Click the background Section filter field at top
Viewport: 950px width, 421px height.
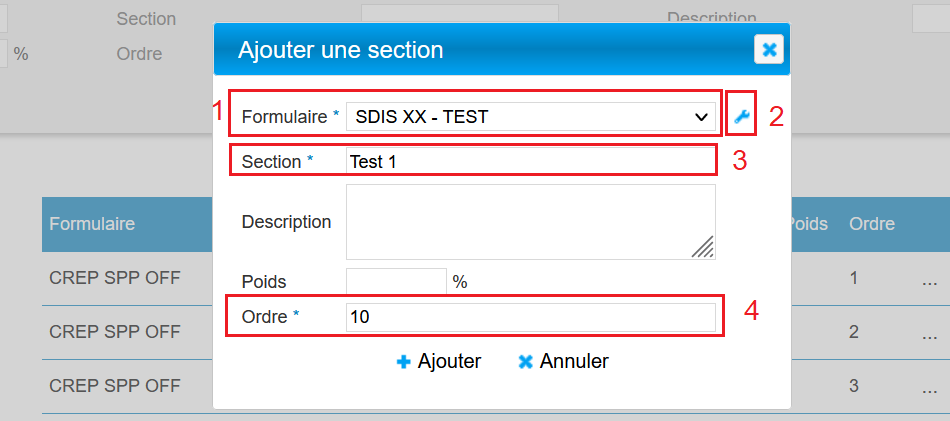click(x=458, y=17)
